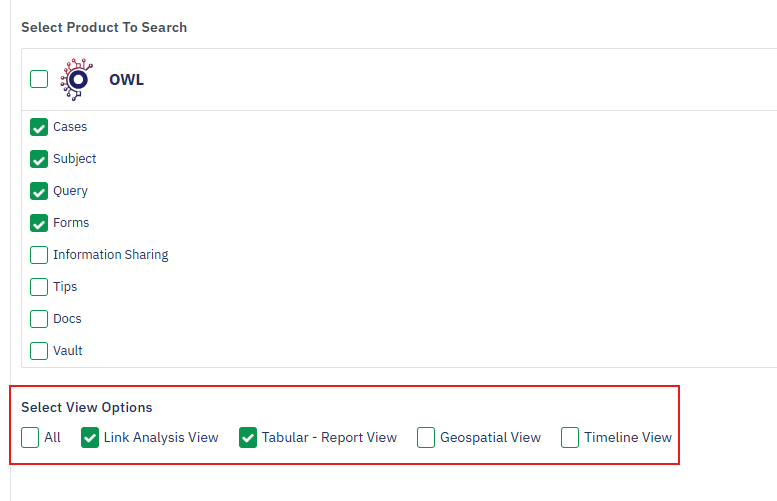The image size is (777, 501).
Task: Uncheck Link Analysis View checkbox
Action: [90, 437]
